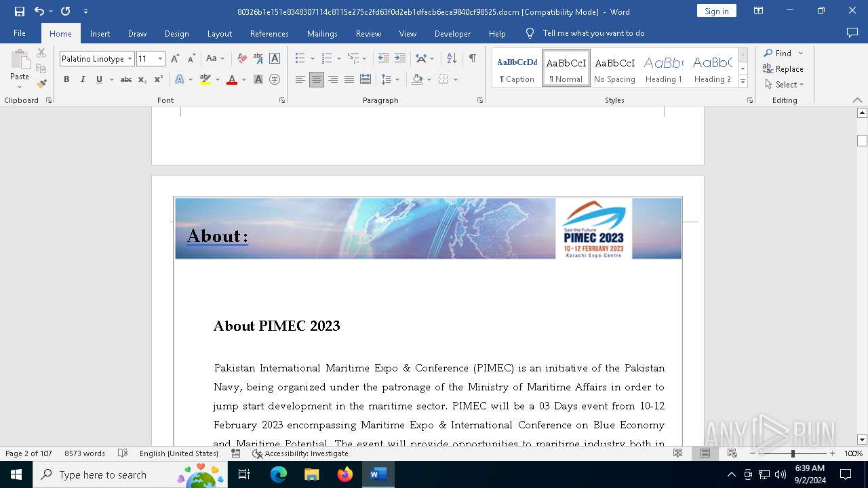
Task: Toggle Print Layout view button
Action: point(705,453)
